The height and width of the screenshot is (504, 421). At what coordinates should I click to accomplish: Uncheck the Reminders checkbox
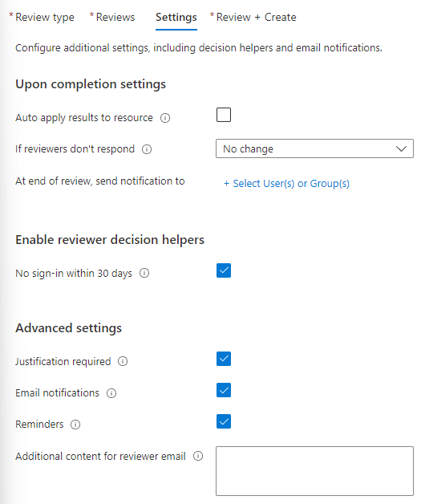click(224, 421)
